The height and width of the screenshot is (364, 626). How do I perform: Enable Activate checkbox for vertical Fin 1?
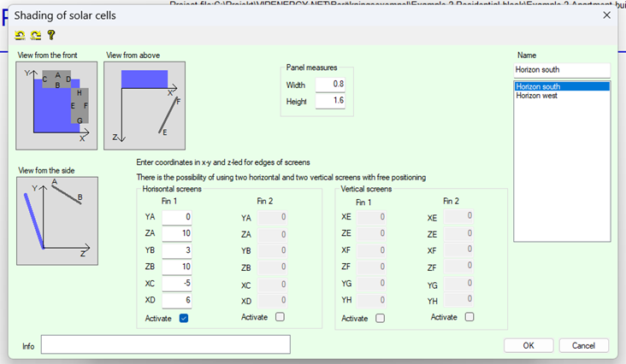tap(380, 318)
